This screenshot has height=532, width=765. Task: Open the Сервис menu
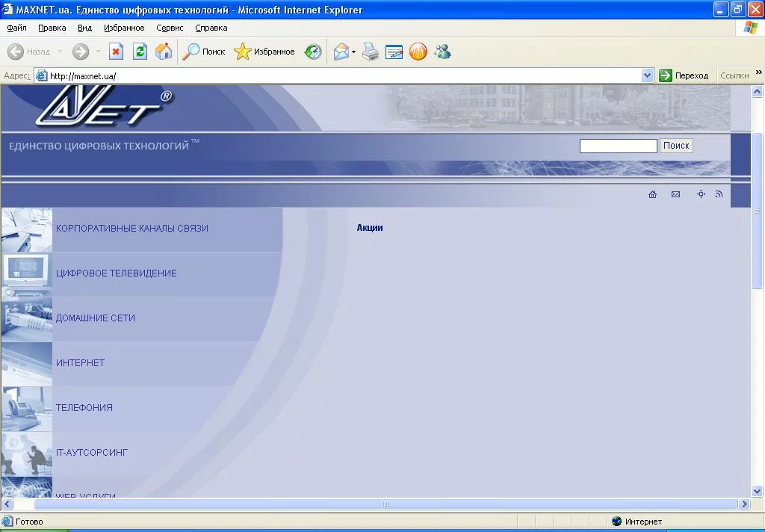click(170, 28)
